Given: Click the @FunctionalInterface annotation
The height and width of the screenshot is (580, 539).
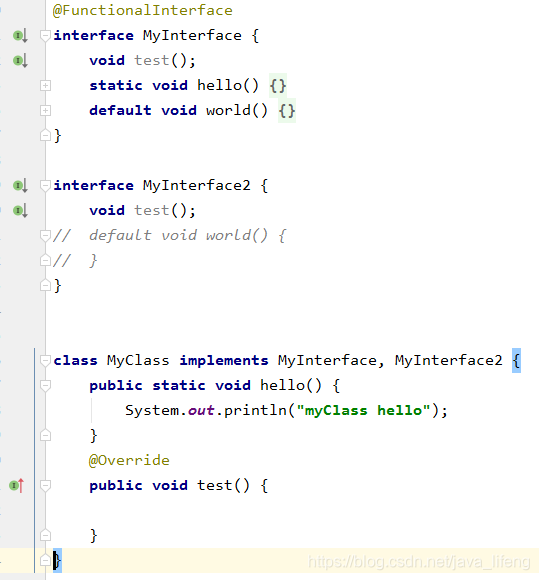Looking at the screenshot, I should (142, 10).
